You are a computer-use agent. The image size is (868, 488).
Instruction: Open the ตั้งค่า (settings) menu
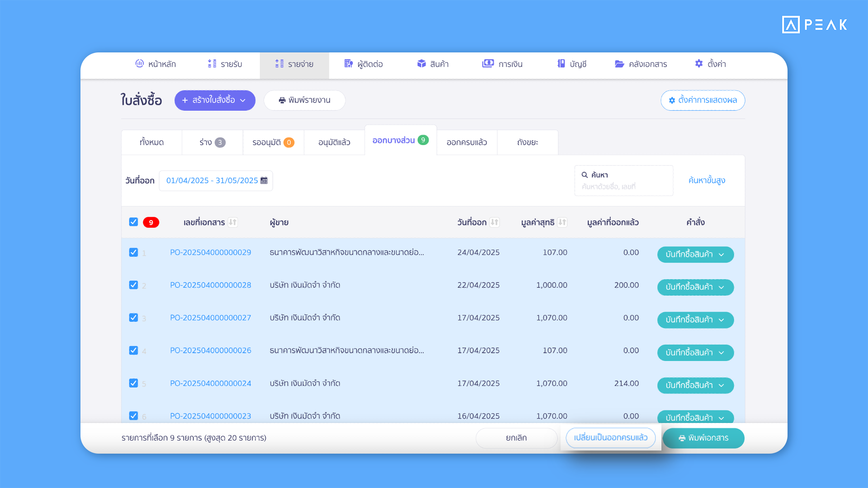[x=710, y=64]
